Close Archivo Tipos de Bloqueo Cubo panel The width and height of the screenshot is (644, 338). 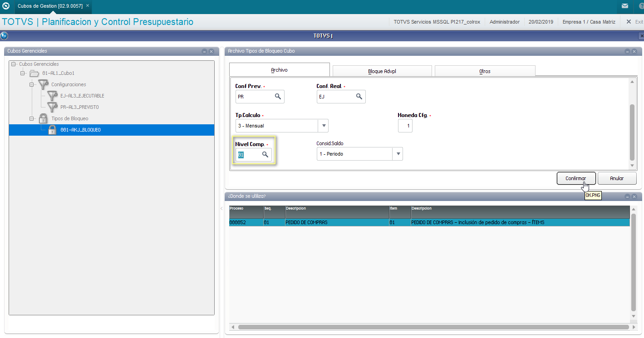click(634, 51)
